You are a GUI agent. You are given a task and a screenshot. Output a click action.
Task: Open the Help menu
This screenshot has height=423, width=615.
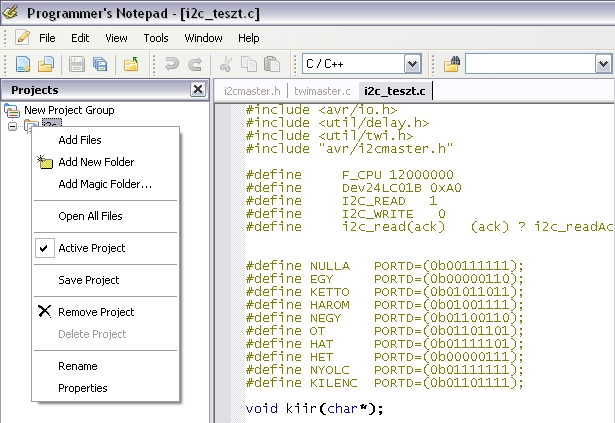[249, 38]
